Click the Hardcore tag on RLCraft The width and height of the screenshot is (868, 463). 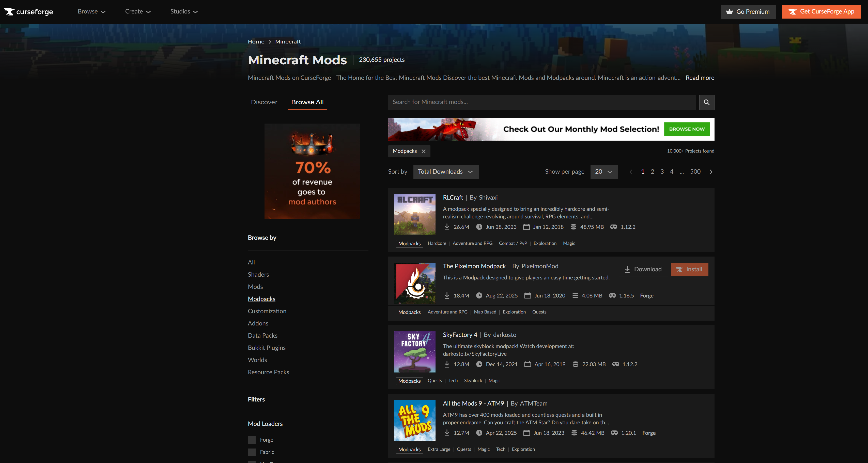pos(437,244)
